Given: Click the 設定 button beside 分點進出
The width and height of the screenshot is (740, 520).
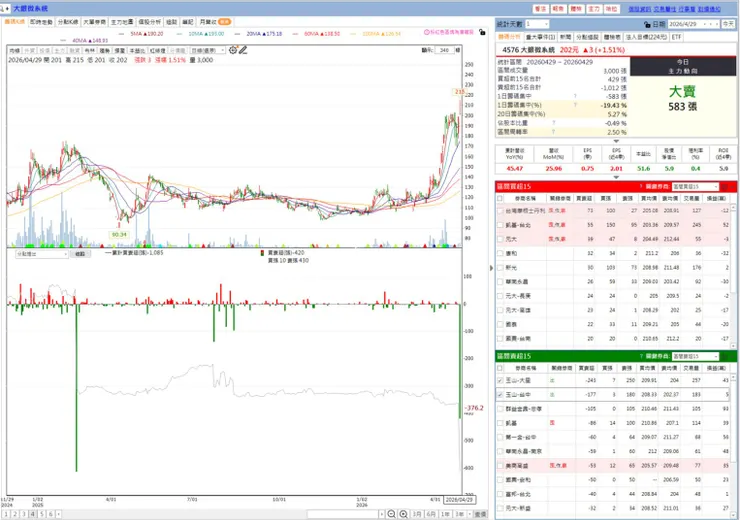Looking at the screenshot, I should 80,254.
